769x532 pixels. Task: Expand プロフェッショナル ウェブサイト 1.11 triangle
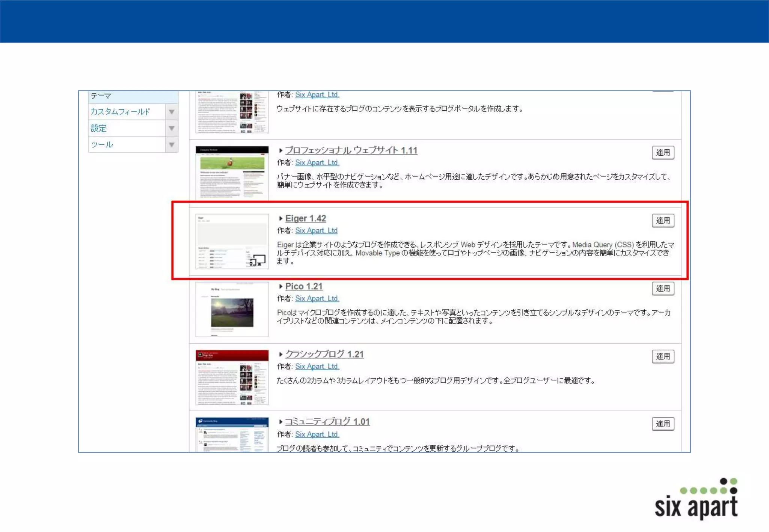(280, 150)
